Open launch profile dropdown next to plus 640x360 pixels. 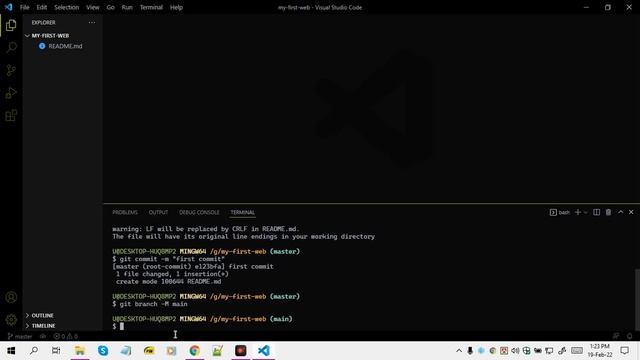click(585, 212)
